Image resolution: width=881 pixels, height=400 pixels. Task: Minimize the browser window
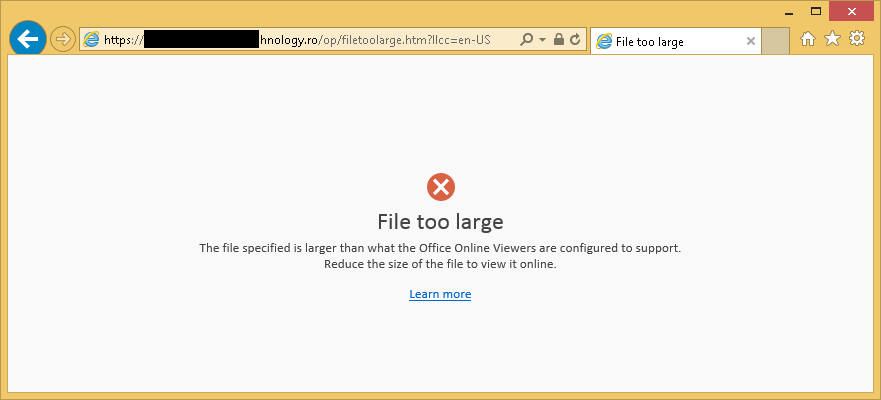[789, 12]
